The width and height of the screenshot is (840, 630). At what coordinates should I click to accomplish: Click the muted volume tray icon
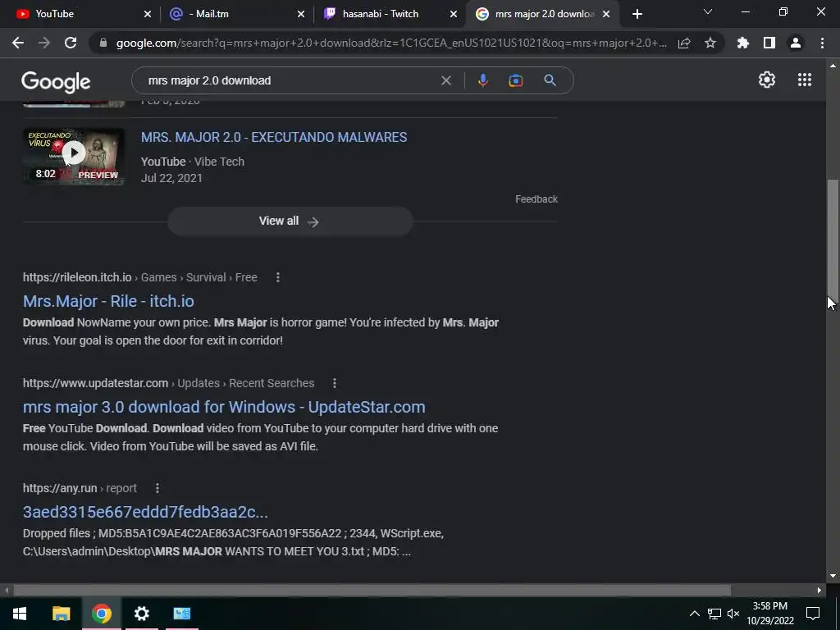(733, 614)
